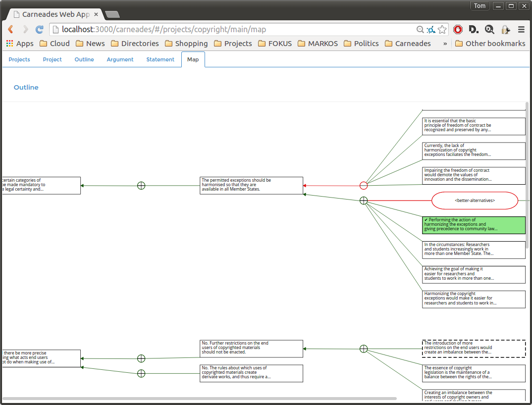Select 'Impairing the freedom of contract' statement
Screen dimensions: 532x405
click(474, 176)
